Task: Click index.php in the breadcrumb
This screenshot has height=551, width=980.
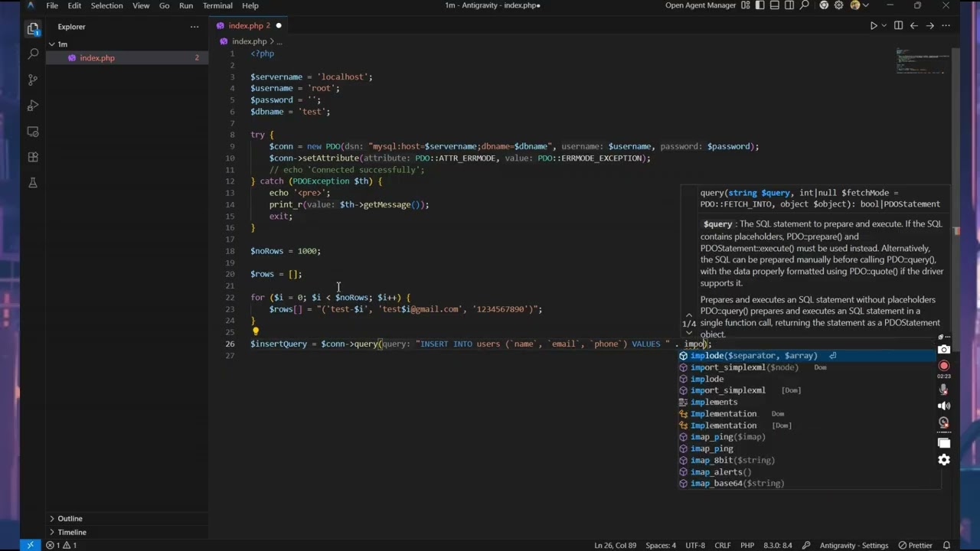Action: click(249, 41)
